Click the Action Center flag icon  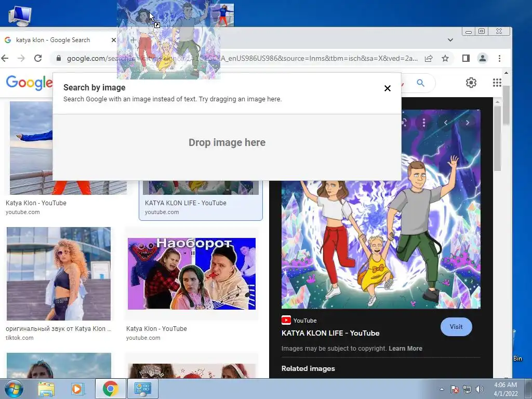coord(455,389)
